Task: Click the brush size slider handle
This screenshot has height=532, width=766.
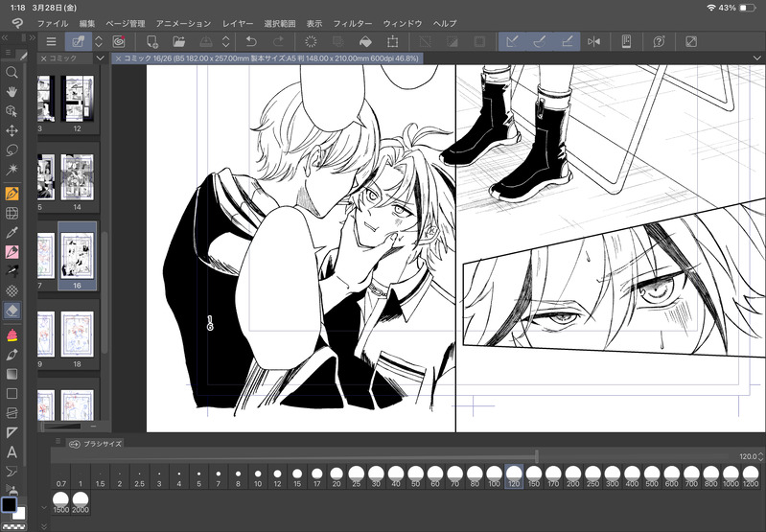Action: (537, 457)
